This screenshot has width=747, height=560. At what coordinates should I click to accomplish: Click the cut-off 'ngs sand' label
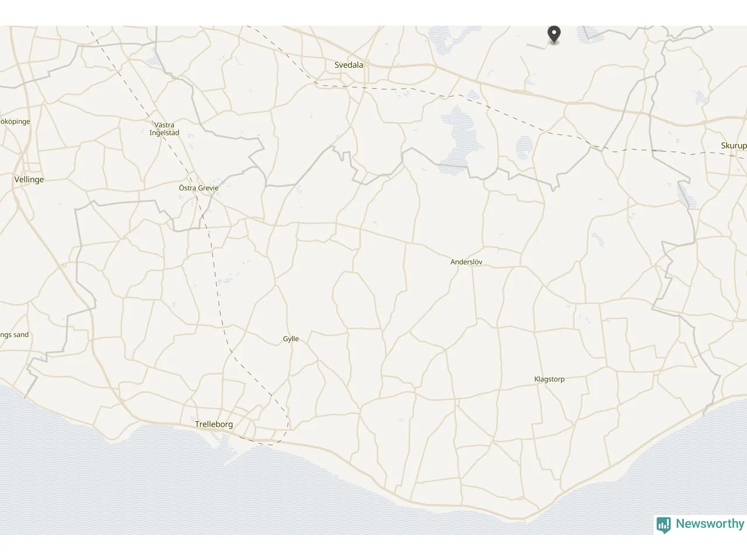coord(15,335)
